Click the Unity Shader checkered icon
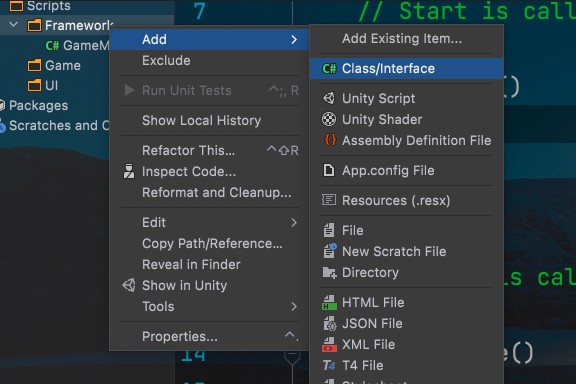The width and height of the screenshot is (576, 384). pyautogui.click(x=329, y=119)
